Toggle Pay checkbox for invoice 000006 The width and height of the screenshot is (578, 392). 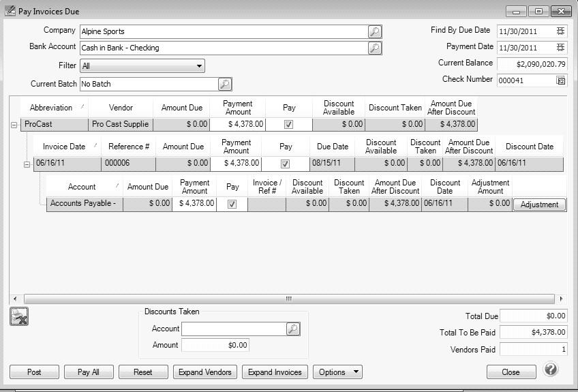coord(285,164)
